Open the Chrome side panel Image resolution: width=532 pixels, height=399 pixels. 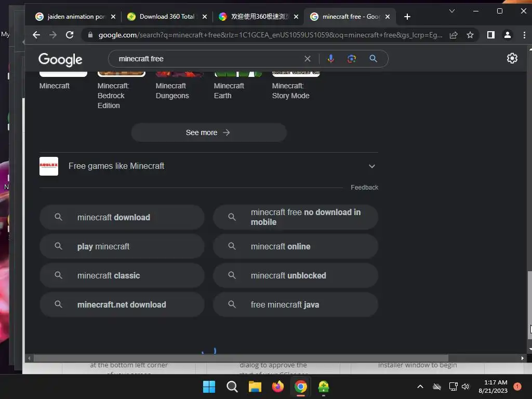[x=490, y=35]
